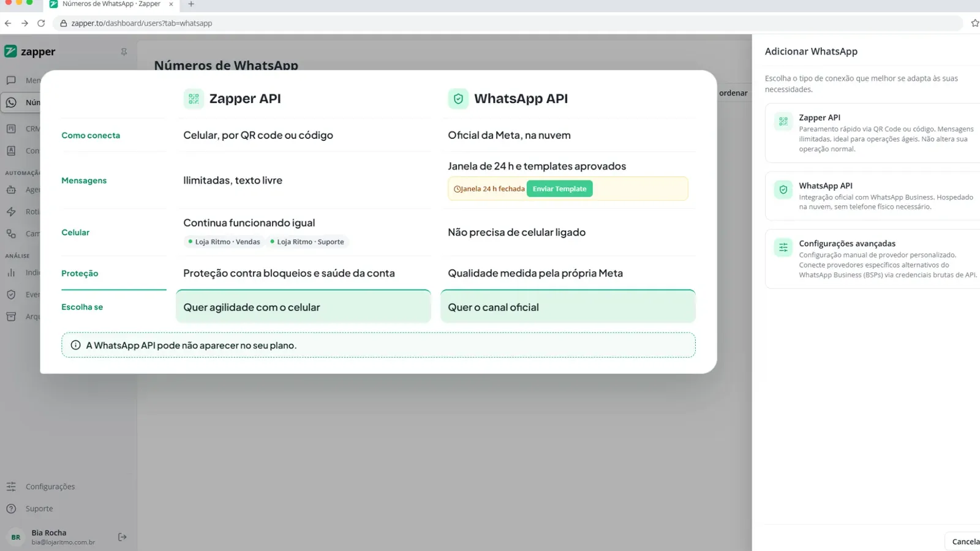Click the 'Celular' row label

click(x=75, y=233)
